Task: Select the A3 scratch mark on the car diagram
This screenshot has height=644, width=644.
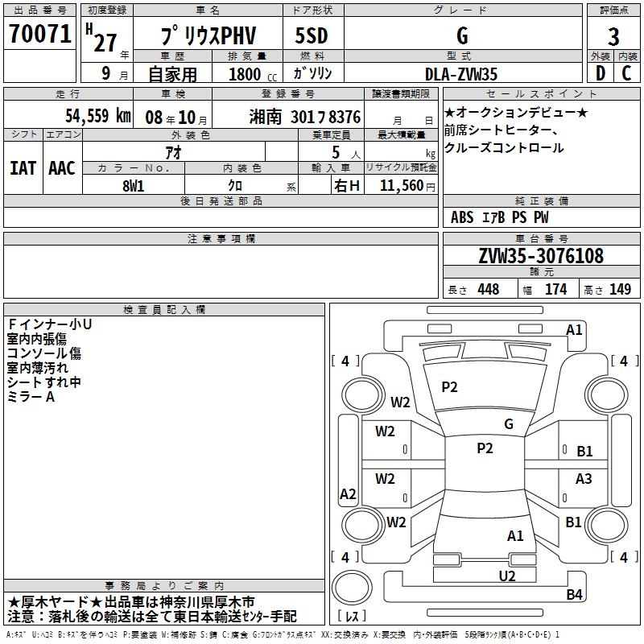Action: (x=584, y=479)
